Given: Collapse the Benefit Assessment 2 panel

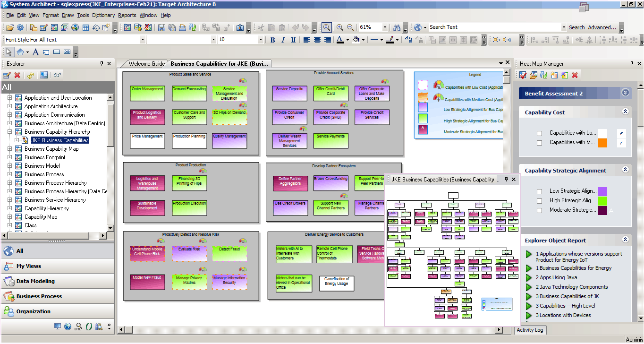Looking at the screenshot, I should (x=626, y=93).
